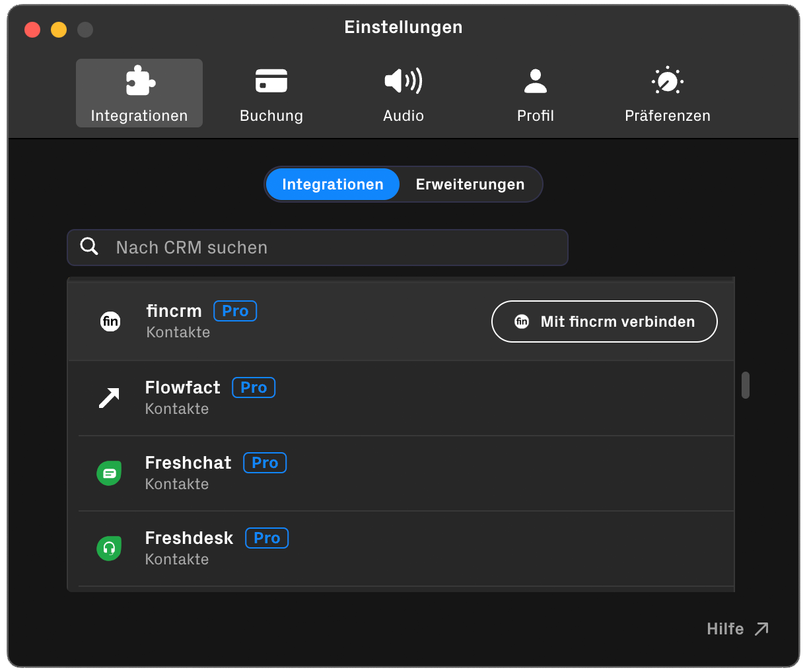Image resolution: width=807 pixels, height=672 pixels.
Task: Click the Freshdesk headset icon
Action: 109,548
